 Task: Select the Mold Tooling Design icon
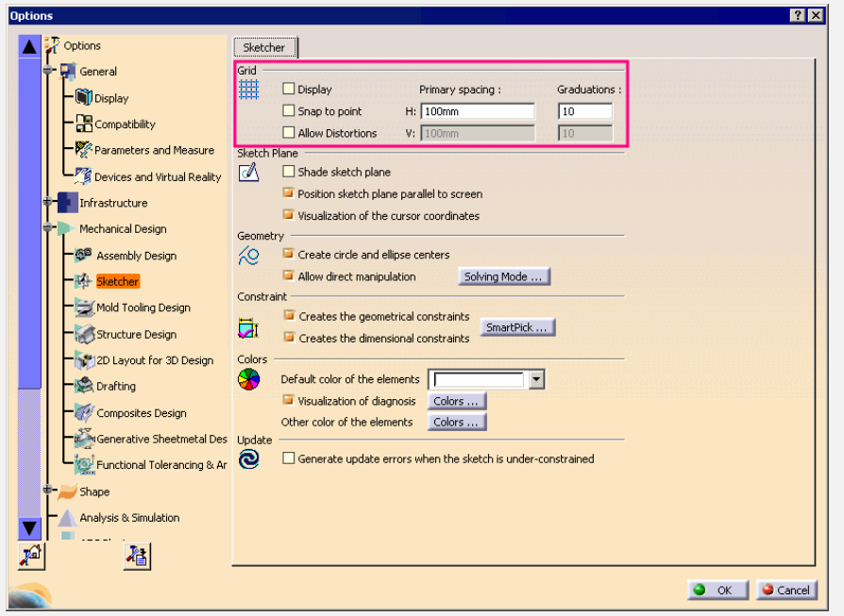[x=83, y=308]
